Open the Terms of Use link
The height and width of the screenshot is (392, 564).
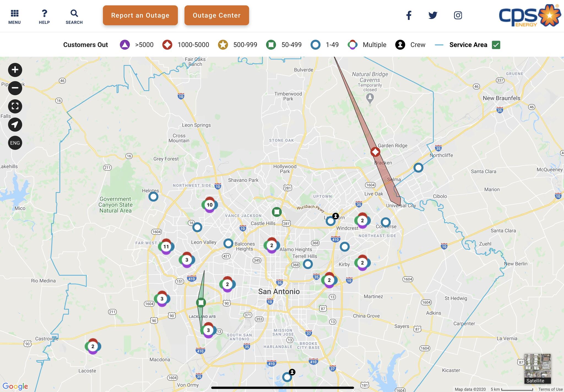pos(551,389)
